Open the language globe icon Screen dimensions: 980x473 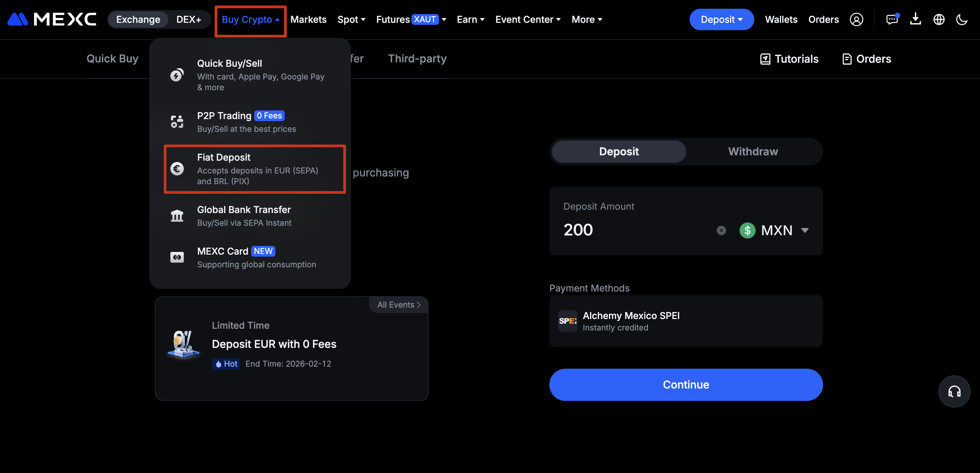[938, 19]
